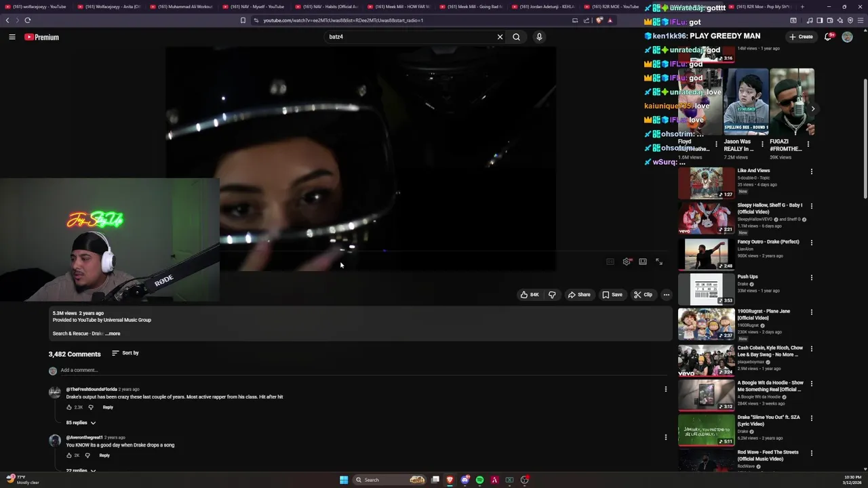Switch to Meek Mill - HOW FAR tab
868x488 pixels.
pos(400,7)
